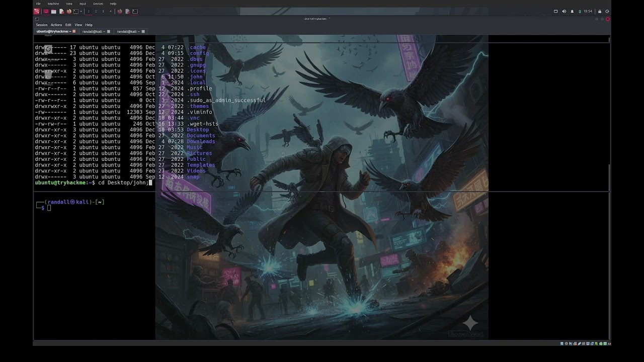Click the .sudo_as_admin_successful filename

coord(226,100)
